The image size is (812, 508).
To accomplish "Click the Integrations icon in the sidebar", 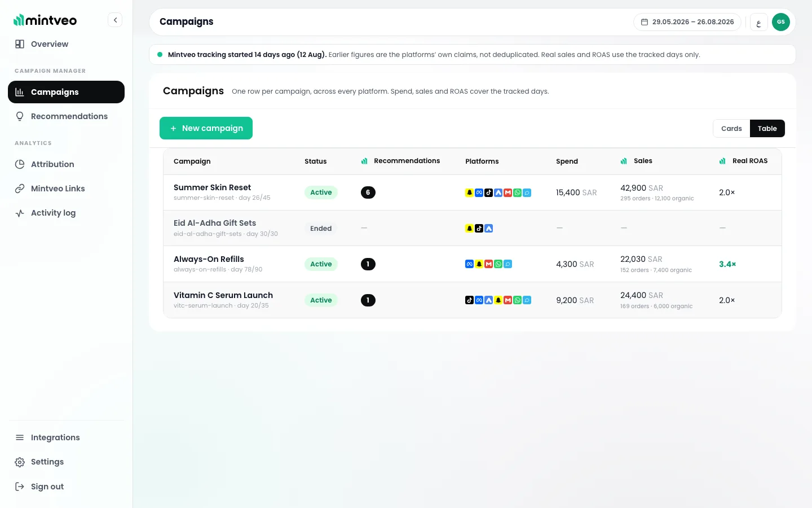I will (x=20, y=437).
